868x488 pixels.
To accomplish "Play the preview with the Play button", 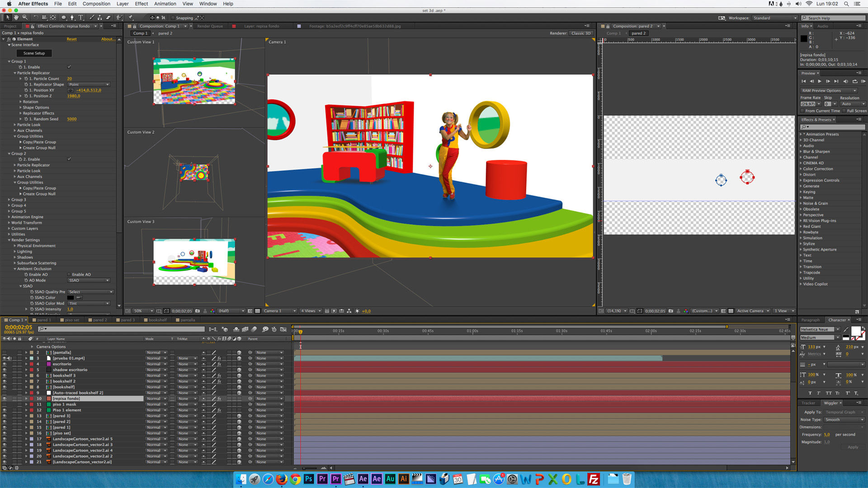I will coord(820,81).
